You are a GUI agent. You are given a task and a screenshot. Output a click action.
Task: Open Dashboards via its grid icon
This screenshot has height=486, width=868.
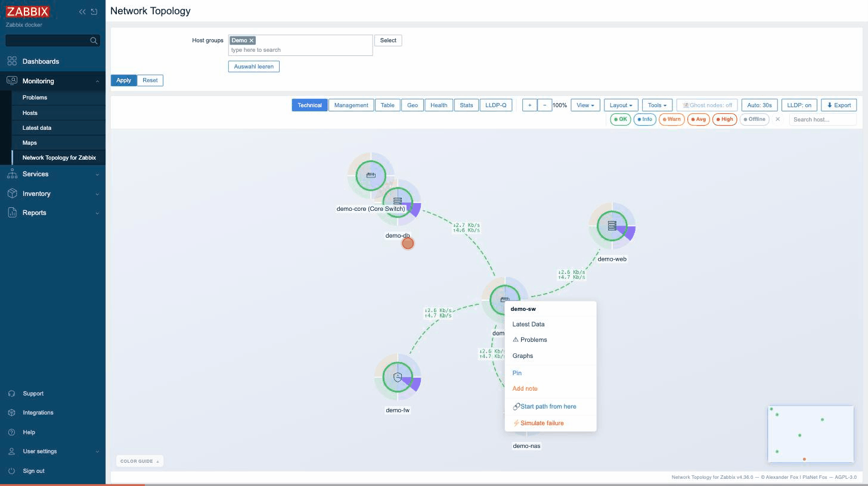pyautogui.click(x=12, y=61)
